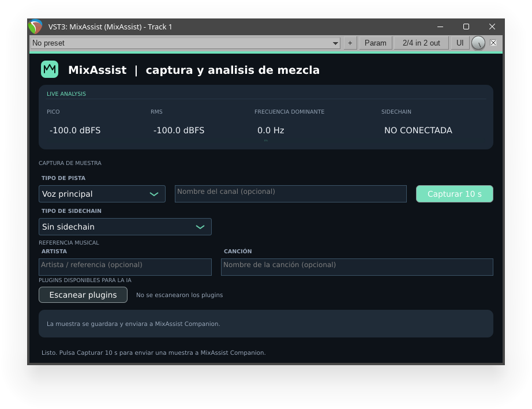This screenshot has width=532, height=409.
Task: Maximize the MixAssist plugin window
Action: (x=466, y=27)
